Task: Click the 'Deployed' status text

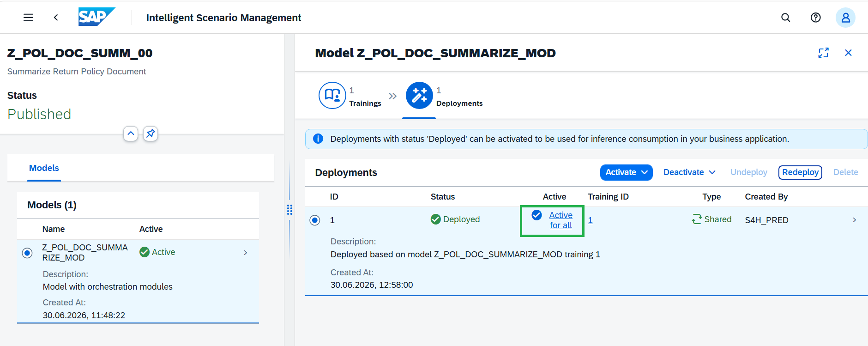Action: pyautogui.click(x=461, y=219)
